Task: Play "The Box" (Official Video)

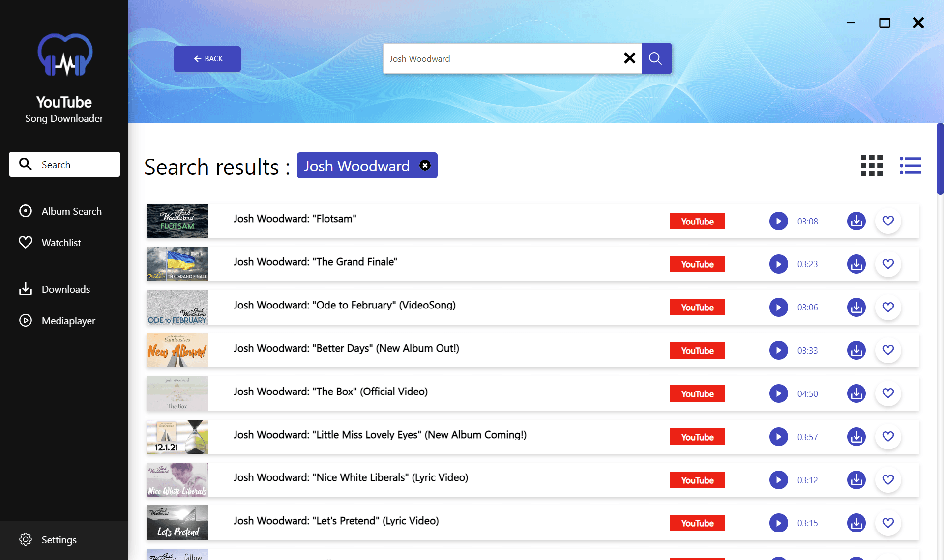Action: click(x=778, y=394)
